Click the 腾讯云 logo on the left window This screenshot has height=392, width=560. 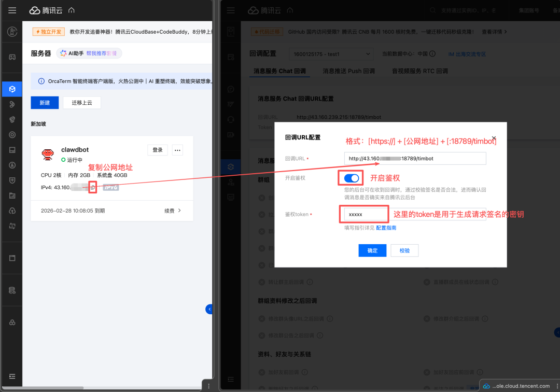click(x=41, y=10)
